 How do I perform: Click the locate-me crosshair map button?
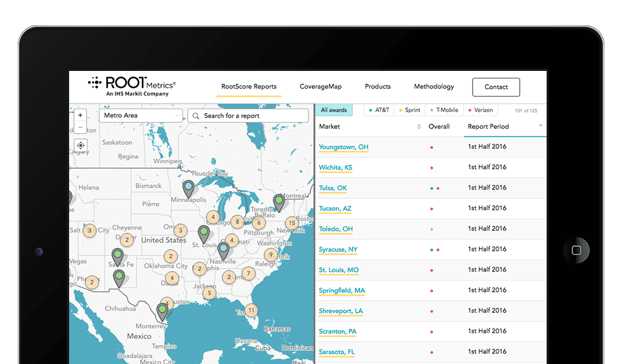pos(80,145)
